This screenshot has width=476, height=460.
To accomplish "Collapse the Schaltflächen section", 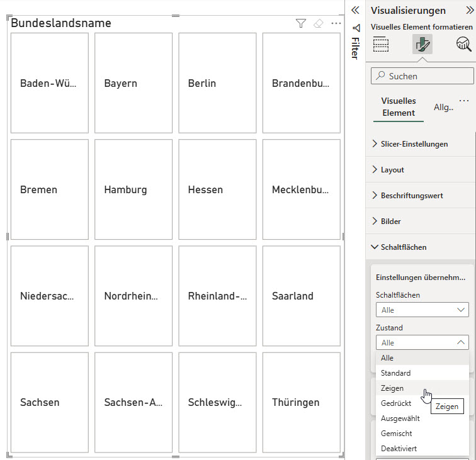I will tap(404, 247).
